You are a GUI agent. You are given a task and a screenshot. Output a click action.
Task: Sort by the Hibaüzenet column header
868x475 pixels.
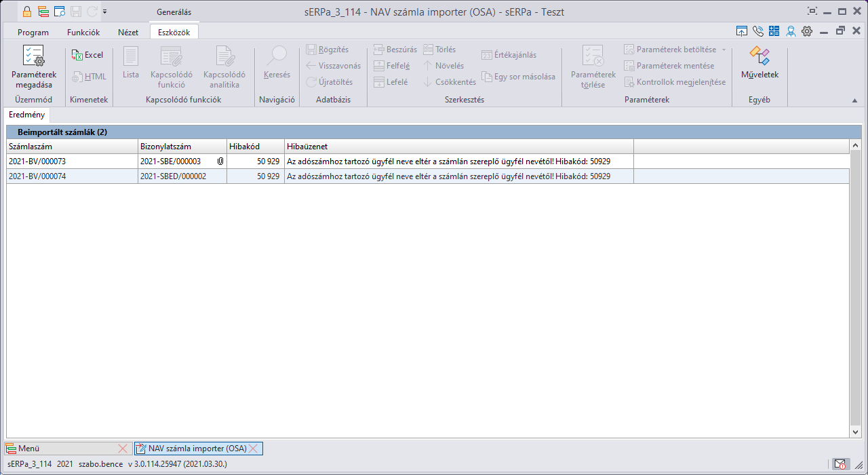(x=459, y=147)
